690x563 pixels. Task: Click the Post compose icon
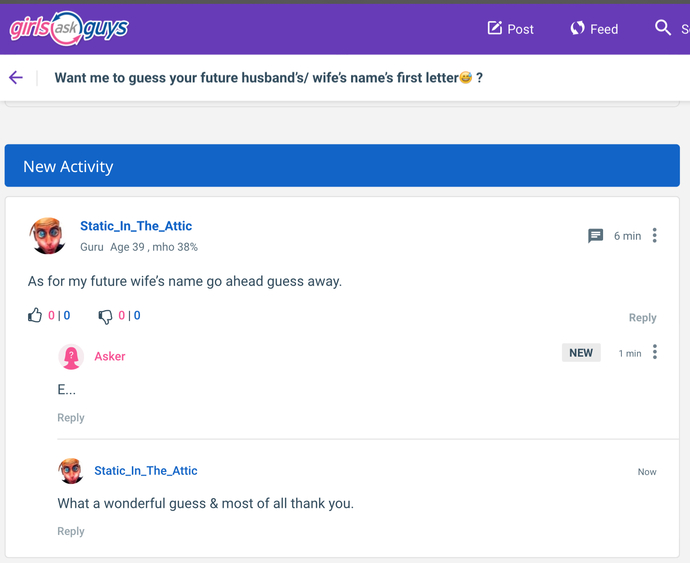(495, 28)
